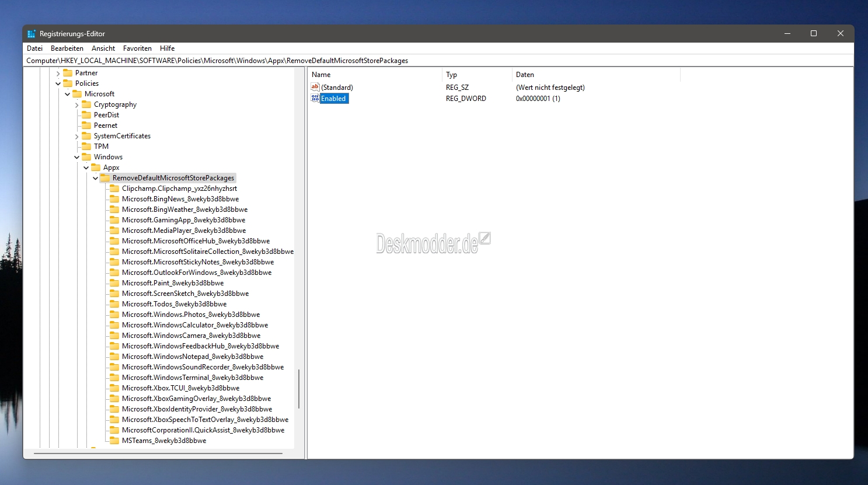Open the Hilfe menu
The width and height of the screenshot is (868, 485).
[168, 48]
